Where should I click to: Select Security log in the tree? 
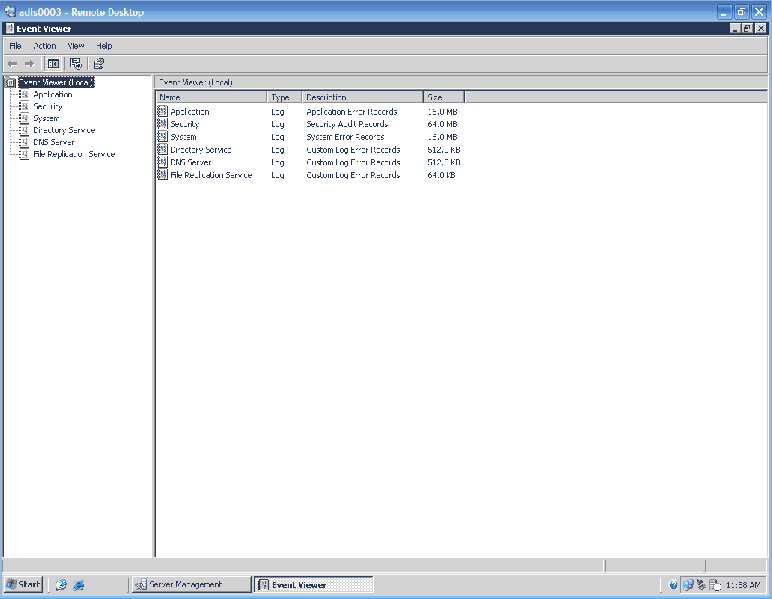48,106
